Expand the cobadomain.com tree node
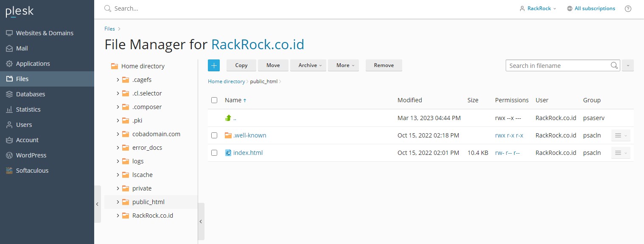The width and height of the screenshot is (644, 244). tap(118, 134)
